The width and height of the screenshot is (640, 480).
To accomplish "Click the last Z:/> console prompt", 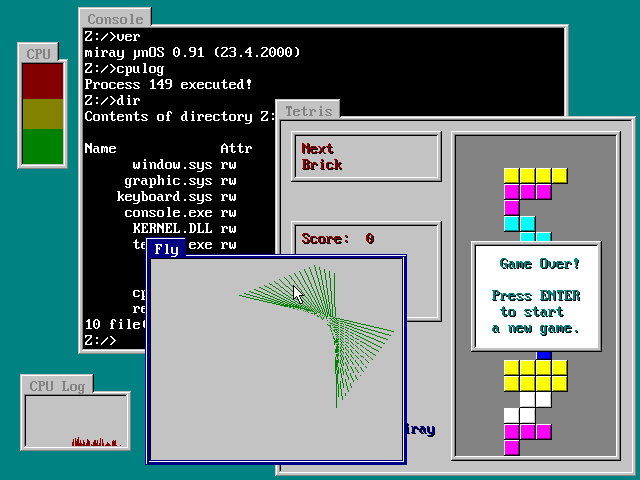I will (x=100, y=341).
